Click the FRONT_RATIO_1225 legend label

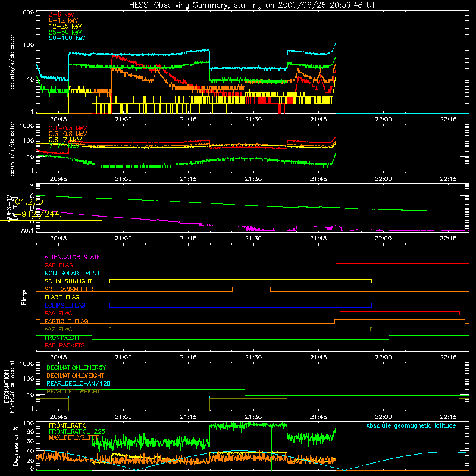(77, 431)
